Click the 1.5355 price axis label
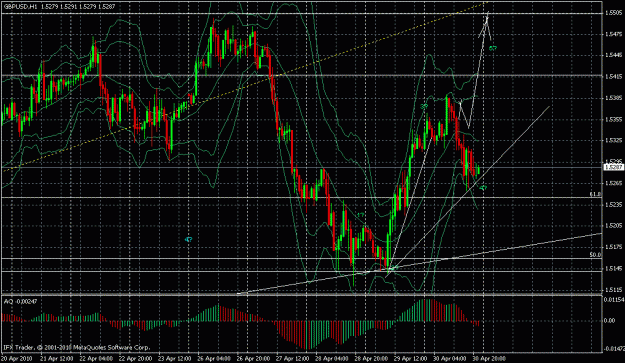The height and width of the screenshot is (363, 625). point(613,119)
